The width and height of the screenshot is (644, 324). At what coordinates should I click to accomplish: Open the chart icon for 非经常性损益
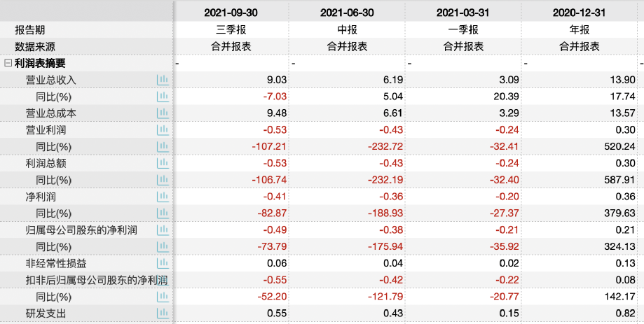[x=163, y=264]
